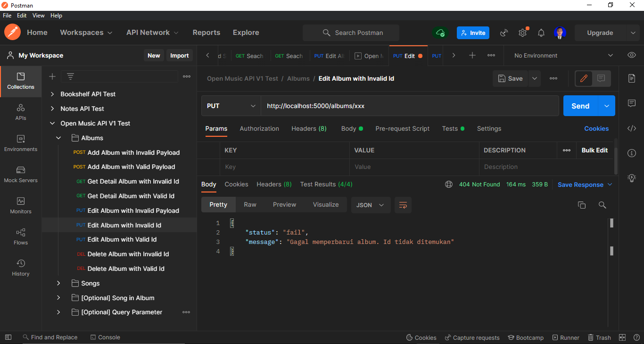644x344 pixels.
Task: Click the Cookies link near request tabs
Action: coord(596,128)
